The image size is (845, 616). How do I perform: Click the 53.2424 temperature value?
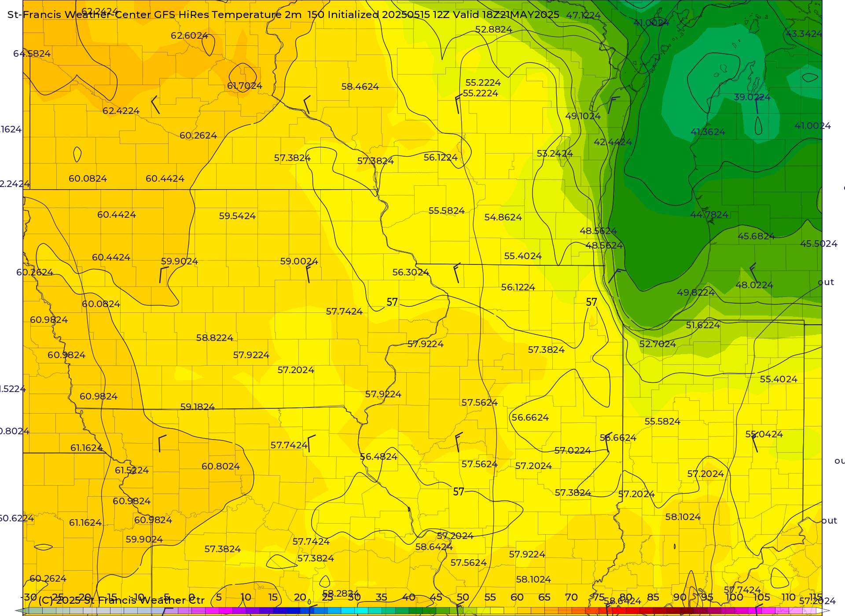point(555,154)
